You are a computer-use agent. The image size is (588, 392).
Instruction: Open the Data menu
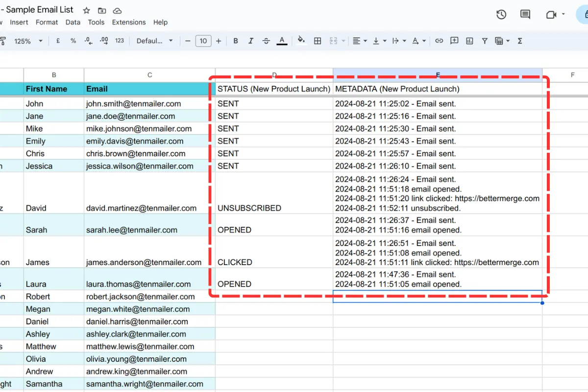[73, 22]
